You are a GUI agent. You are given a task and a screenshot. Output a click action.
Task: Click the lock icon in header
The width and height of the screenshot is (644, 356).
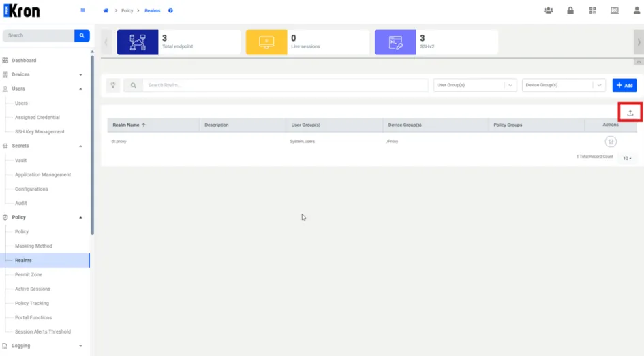point(570,11)
